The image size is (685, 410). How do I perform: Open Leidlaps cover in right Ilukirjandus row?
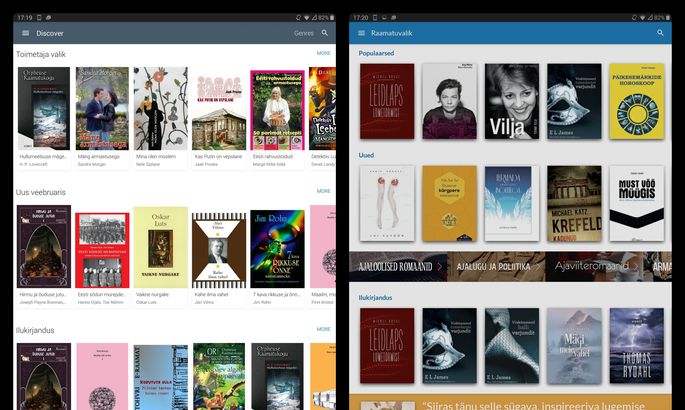(x=387, y=346)
